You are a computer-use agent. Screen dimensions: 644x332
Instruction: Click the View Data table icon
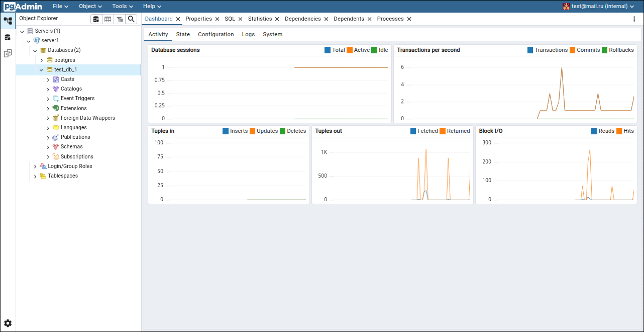tap(108, 19)
